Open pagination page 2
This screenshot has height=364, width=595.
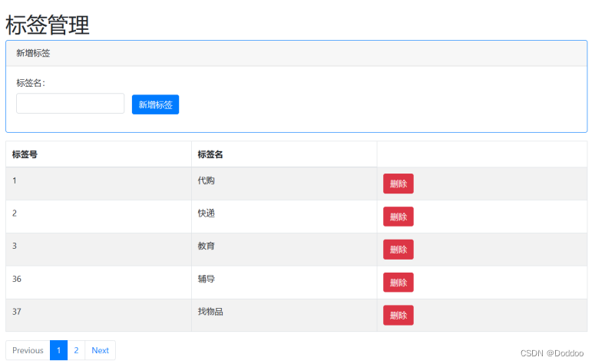(x=76, y=350)
